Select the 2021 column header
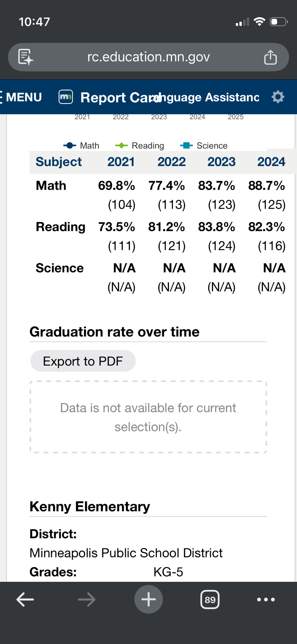The image size is (297, 644). click(121, 162)
